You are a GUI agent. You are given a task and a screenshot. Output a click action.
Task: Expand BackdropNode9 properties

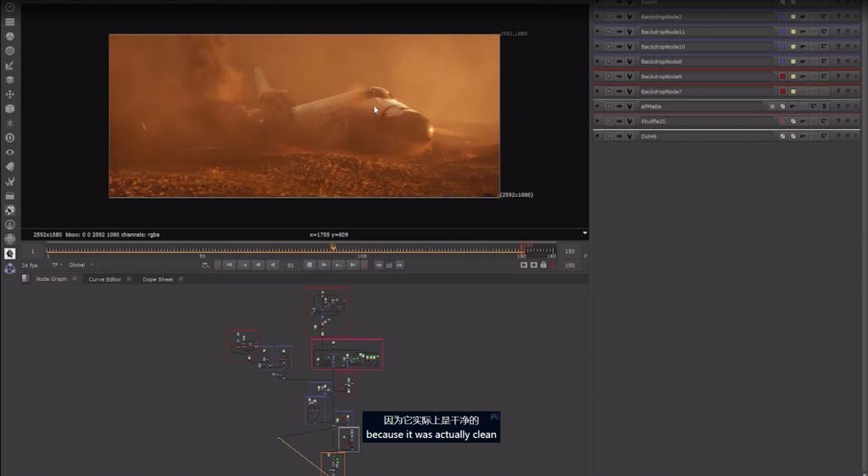598,76
